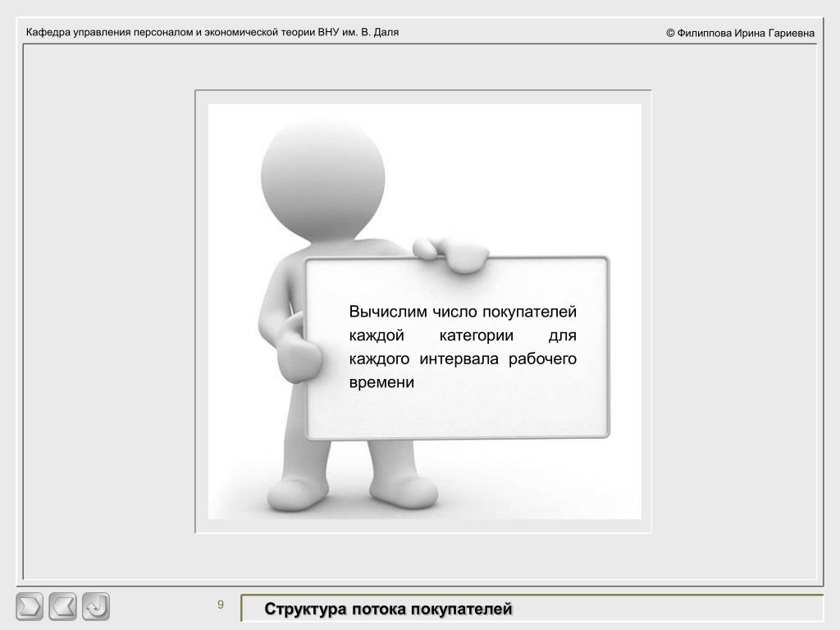Go to previous slide with left chevron button

click(x=62, y=606)
